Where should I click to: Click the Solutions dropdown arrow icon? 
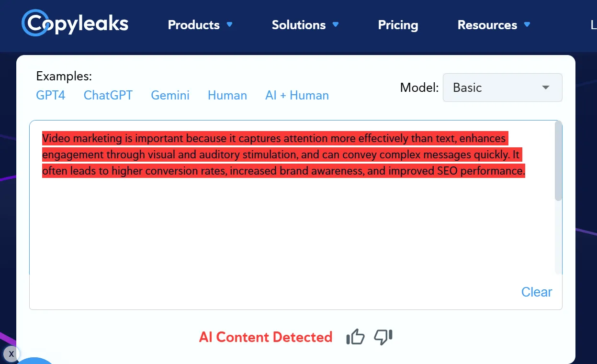[336, 24]
